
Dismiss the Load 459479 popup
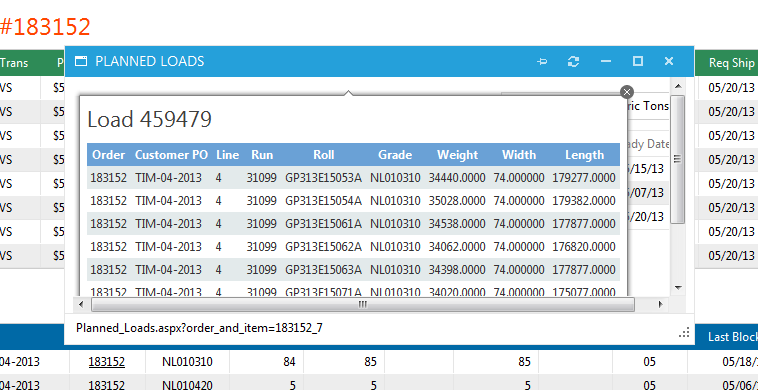point(627,92)
